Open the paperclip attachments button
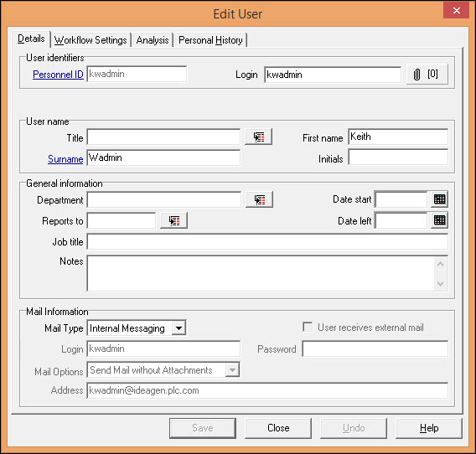 (427, 74)
